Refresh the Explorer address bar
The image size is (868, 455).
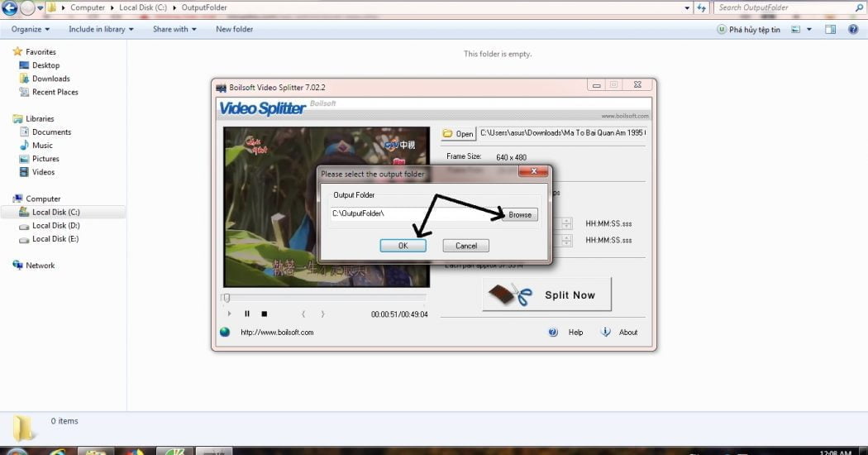(701, 7)
